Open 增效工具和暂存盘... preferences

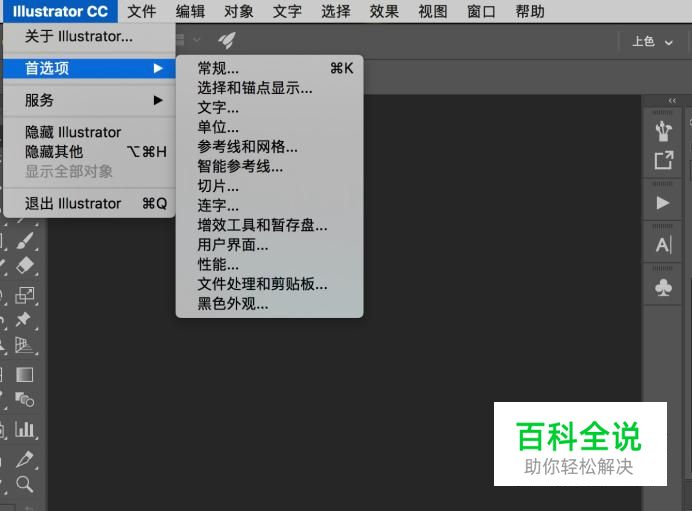tap(270, 225)
